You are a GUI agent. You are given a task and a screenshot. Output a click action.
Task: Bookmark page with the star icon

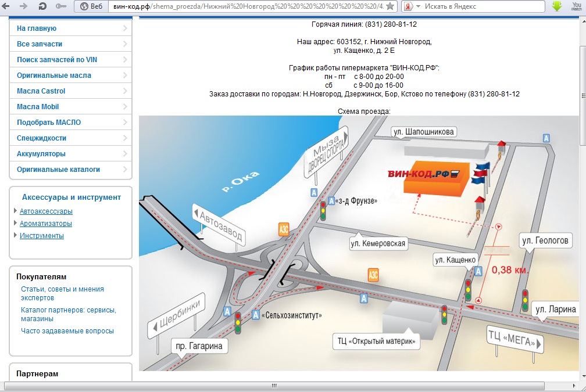click(x=390, y=6)
